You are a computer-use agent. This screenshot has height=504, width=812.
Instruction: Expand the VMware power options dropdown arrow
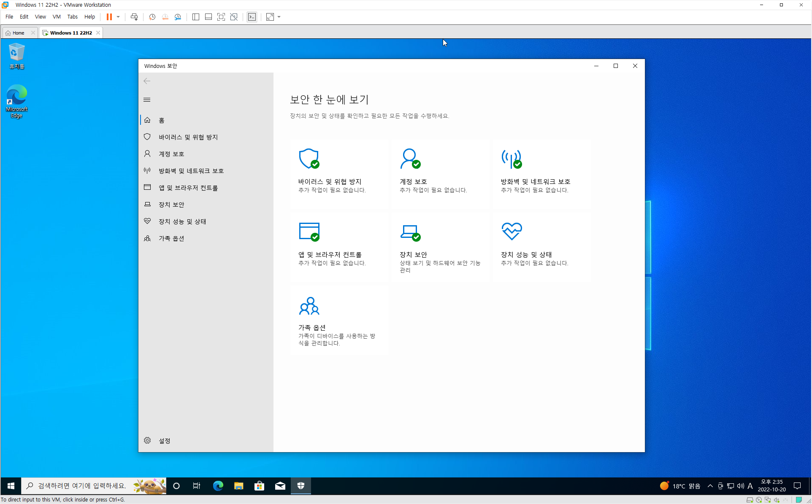[x=118, y=17]
